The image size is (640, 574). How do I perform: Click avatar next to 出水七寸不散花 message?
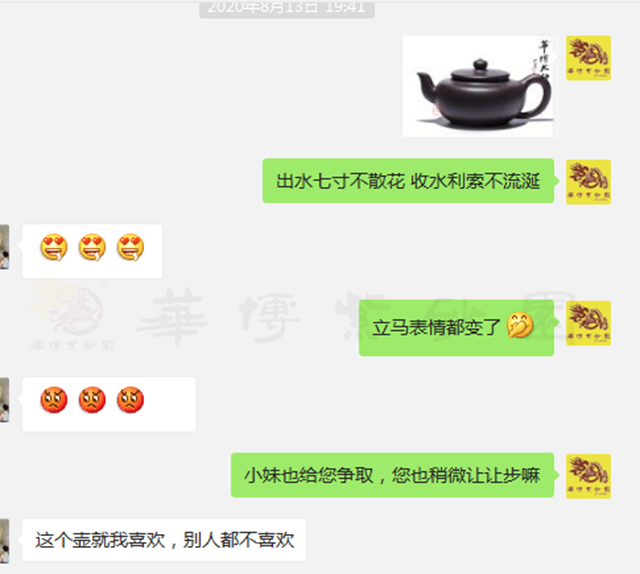click(588, 182)
